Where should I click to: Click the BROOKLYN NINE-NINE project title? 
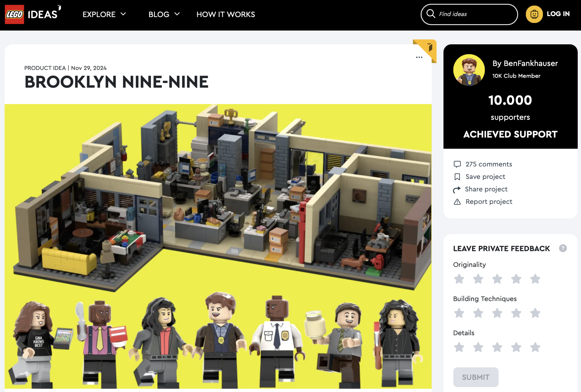[117, 82]
